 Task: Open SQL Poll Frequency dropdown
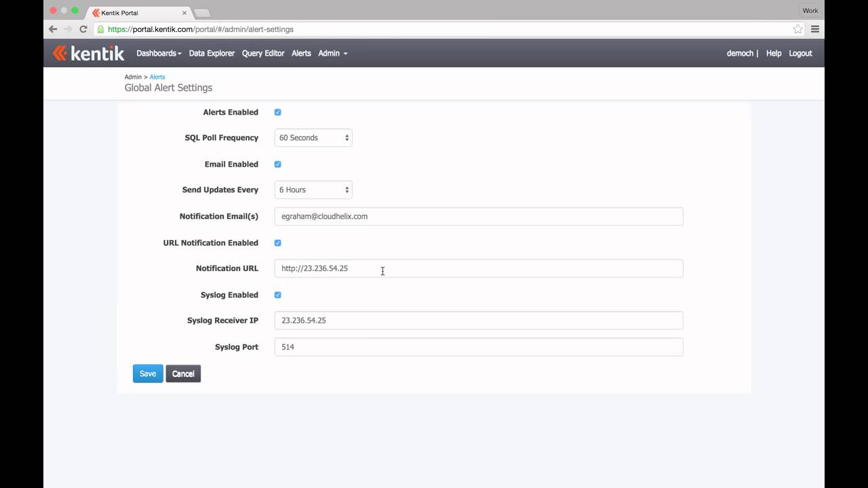click(x=313, y=138)
